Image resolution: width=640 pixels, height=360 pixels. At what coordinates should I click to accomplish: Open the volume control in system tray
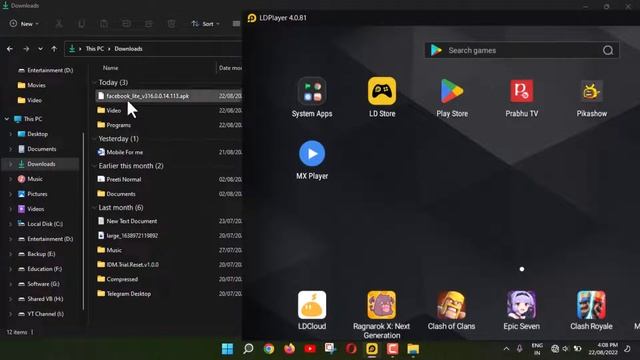(565, 349)
